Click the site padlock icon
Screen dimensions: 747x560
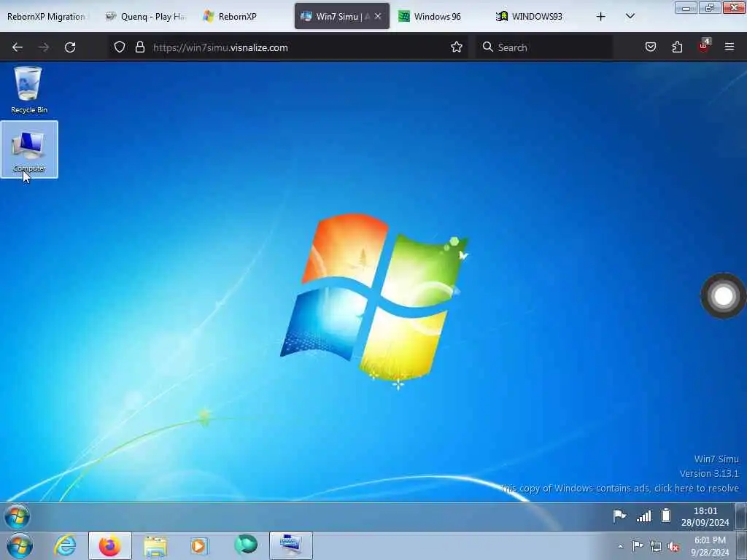(139, 47)
